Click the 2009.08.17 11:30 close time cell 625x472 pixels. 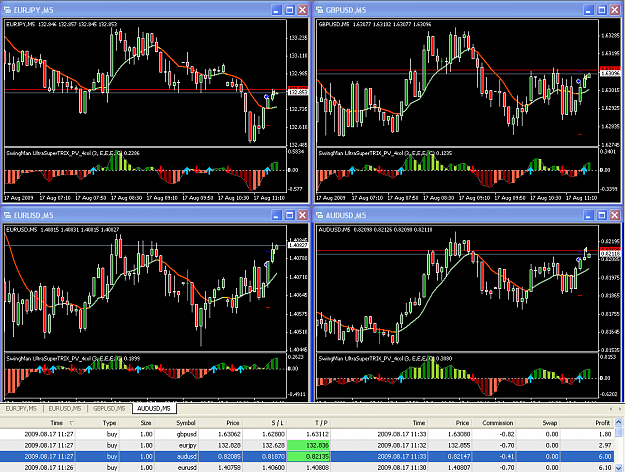401,468
